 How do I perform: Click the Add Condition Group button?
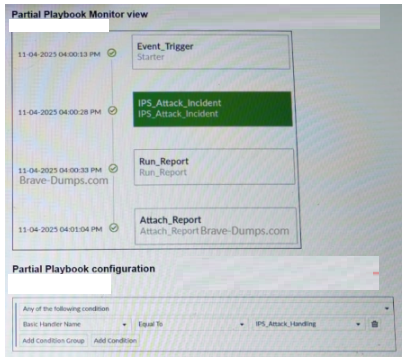click(53, 341)
